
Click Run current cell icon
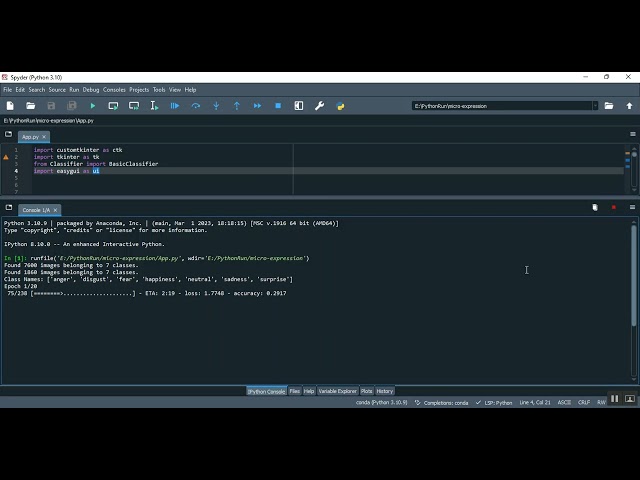113,106
